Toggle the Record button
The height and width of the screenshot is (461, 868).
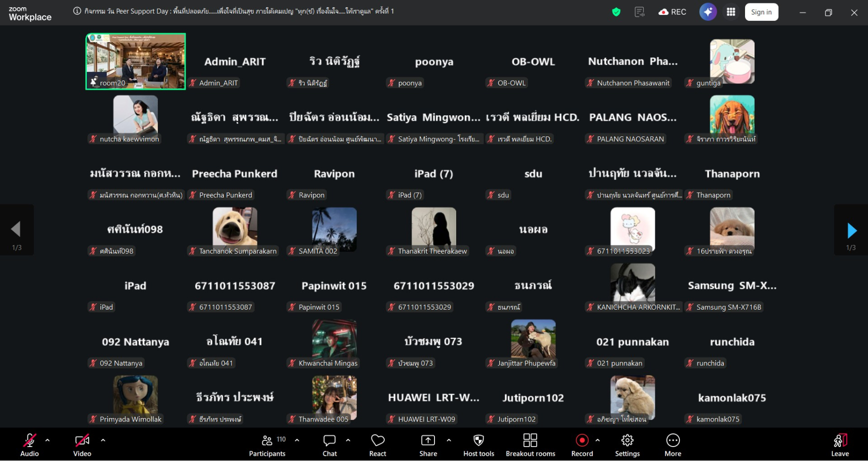(582, 445)
